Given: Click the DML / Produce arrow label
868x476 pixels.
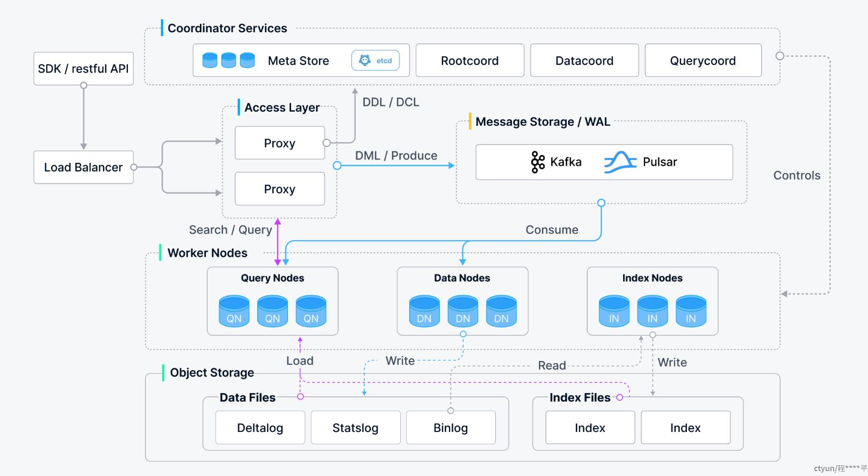Looking at the screenshot, I should pos(396,155).
